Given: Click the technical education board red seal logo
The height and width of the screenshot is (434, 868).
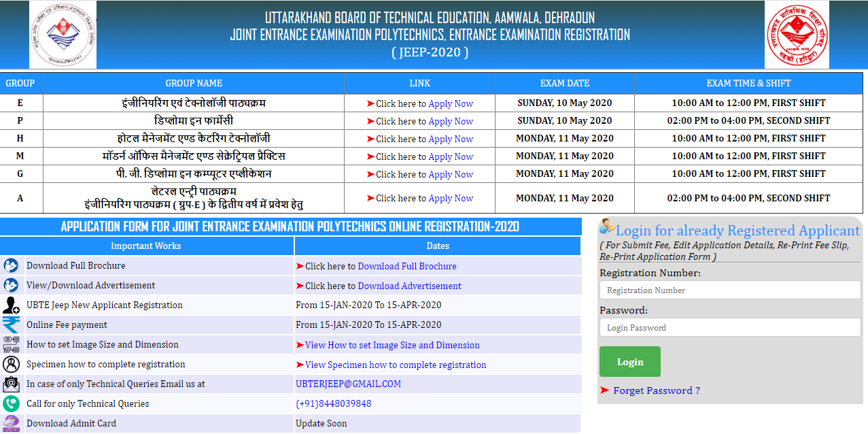Looking at the screenshot, I should pos(797,34).
